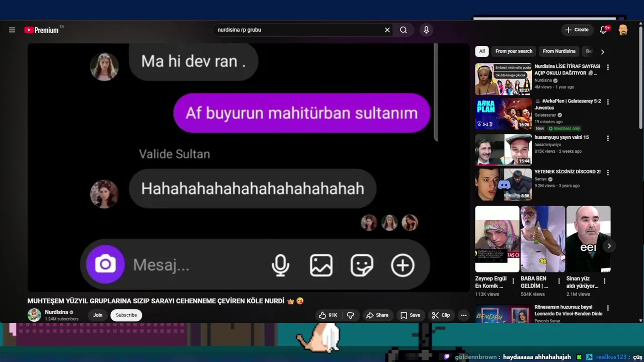Open #ArkaPlan Galatasaray 5-2 Juventus thumbnail

(503, 114)
